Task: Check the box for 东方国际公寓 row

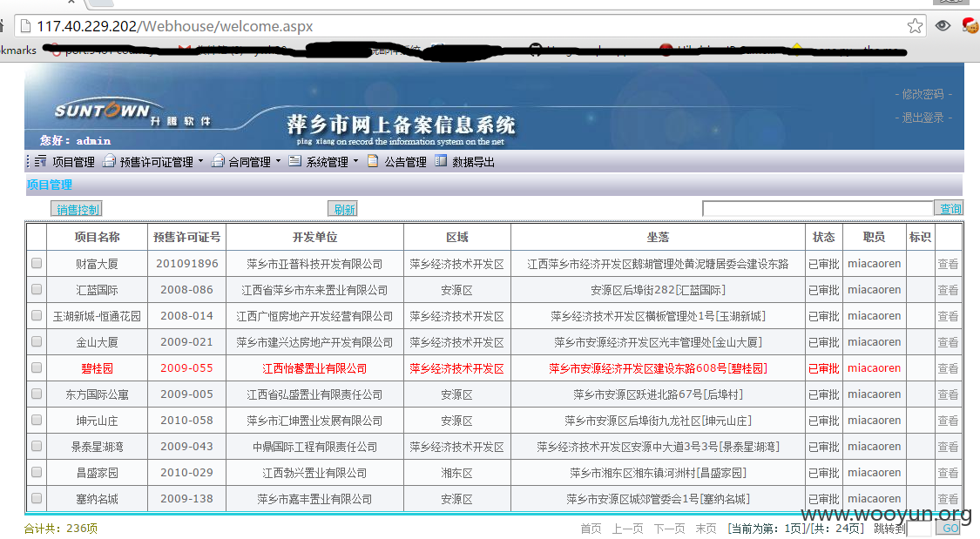Action: (37, 394)
